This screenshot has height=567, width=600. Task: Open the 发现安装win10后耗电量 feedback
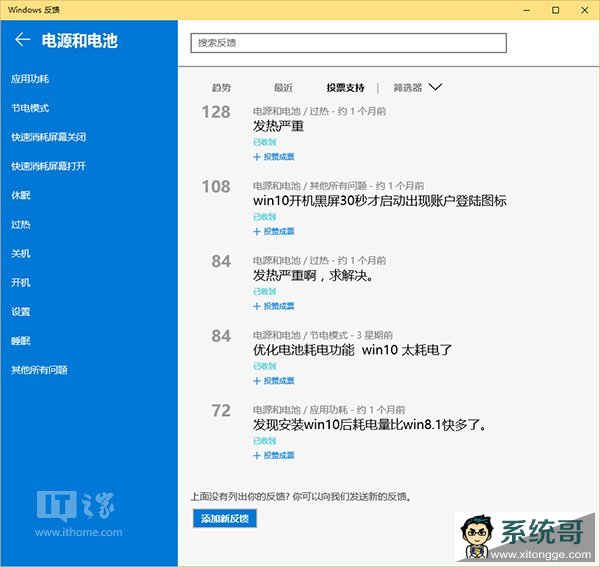pos(370,424)
